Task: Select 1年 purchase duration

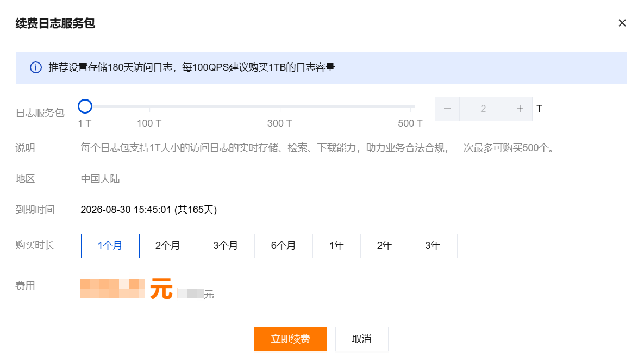Action: (x=336, y=246)
